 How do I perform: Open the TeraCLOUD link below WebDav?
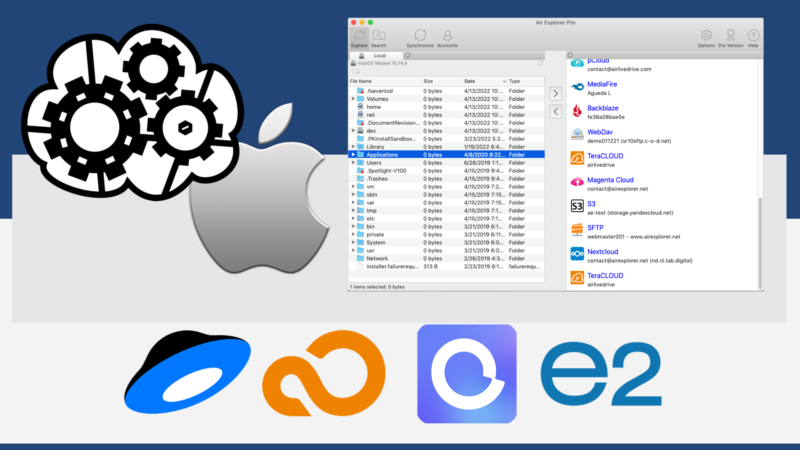(605, 156)
